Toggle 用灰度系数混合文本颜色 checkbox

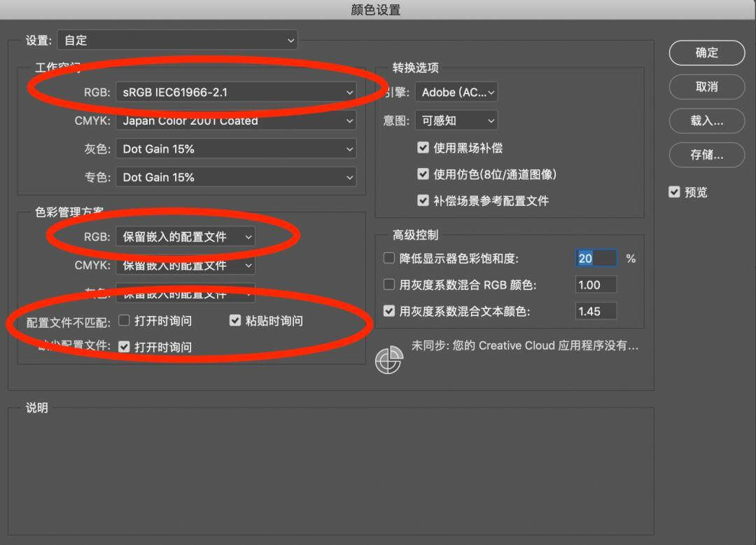click(388, 311)
